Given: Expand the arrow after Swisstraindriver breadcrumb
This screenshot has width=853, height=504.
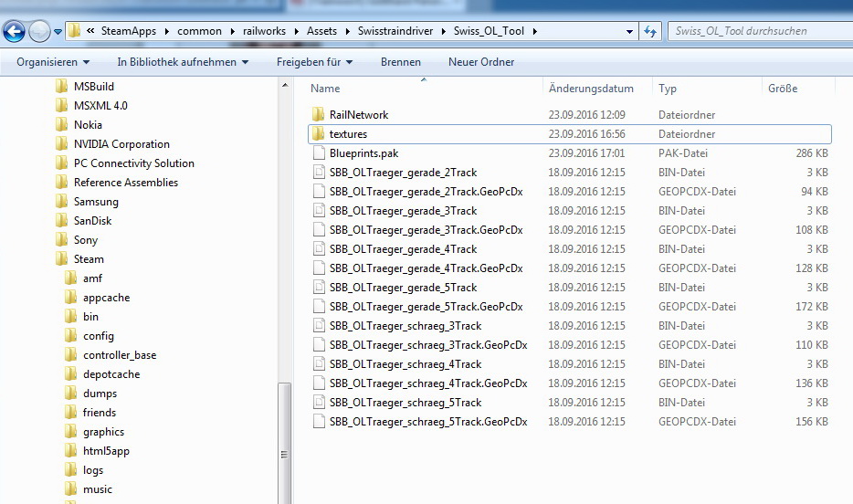Looking at the screenshot, I should point(443,32).
